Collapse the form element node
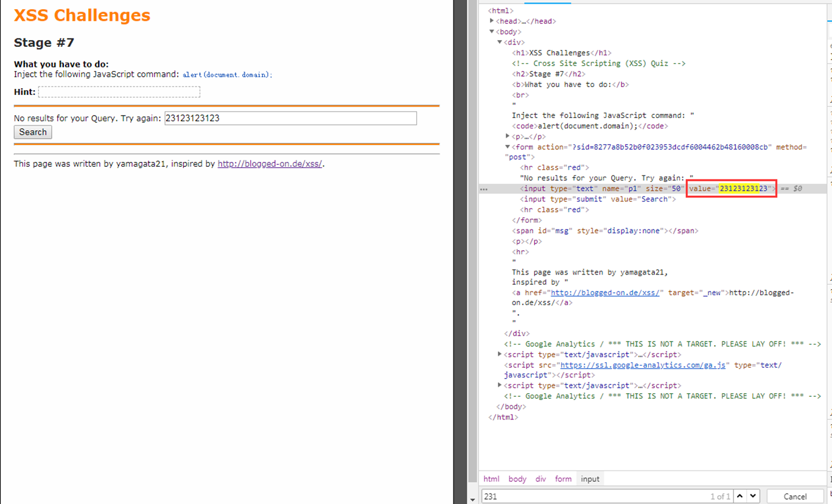Viewport: 832px width, 504px height. 508,147
